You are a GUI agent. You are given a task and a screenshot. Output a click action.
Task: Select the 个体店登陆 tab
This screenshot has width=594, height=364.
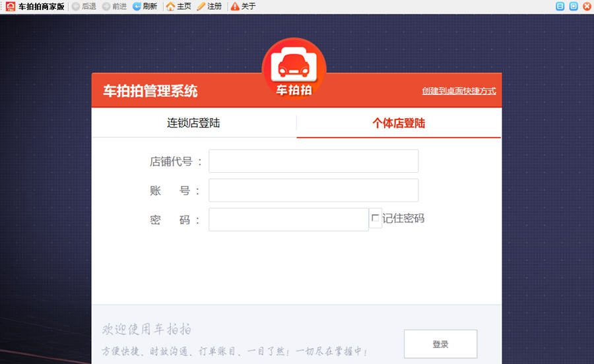click(399, 123)
